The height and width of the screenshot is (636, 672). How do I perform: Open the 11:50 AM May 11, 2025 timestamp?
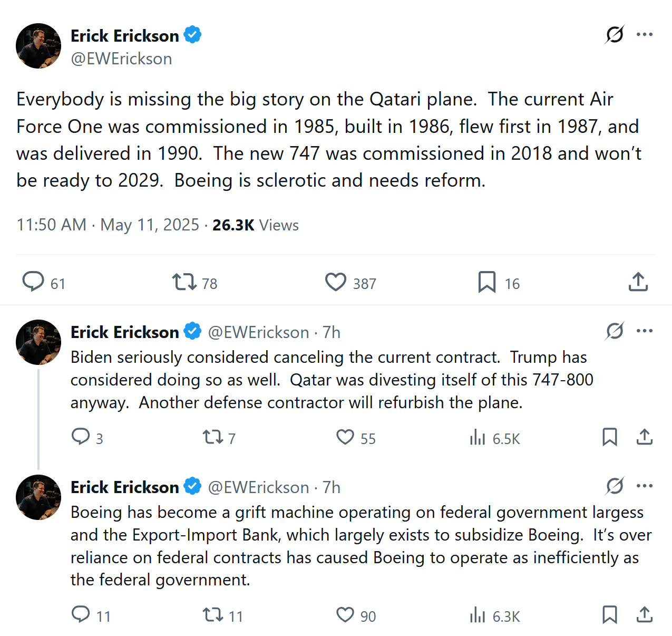click(108, 225)
